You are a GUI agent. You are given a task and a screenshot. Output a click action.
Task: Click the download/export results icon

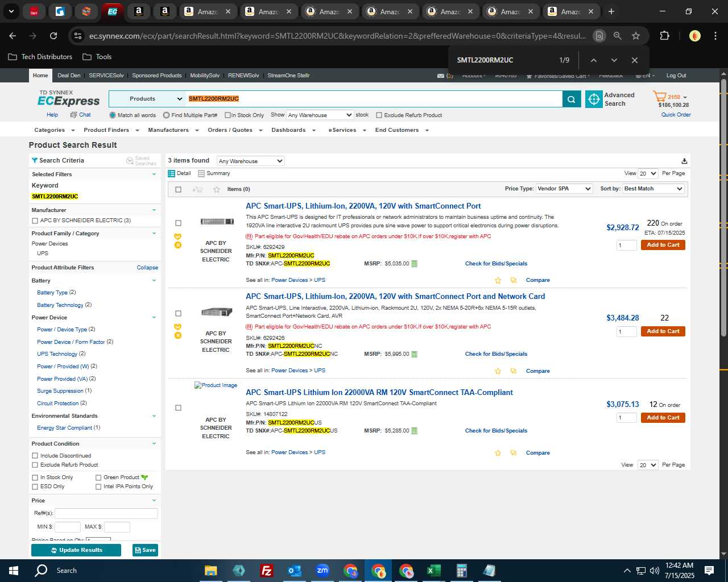[x=684, y=161]
